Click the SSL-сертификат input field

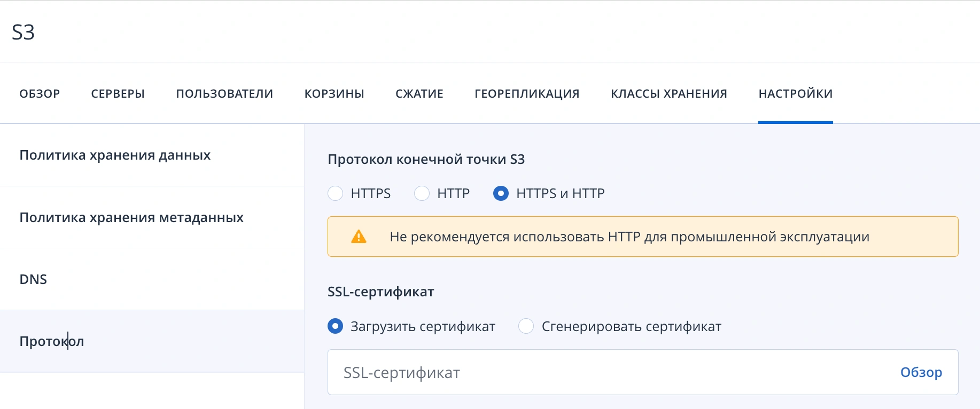click(588, 372)
